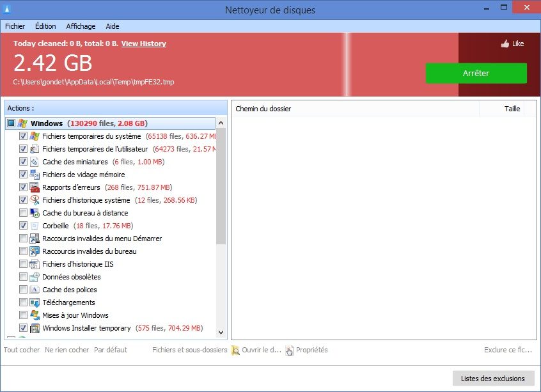Uncheck the Fichiers temporaires du système checkbox
541x392 pixels.
(24, 136)
